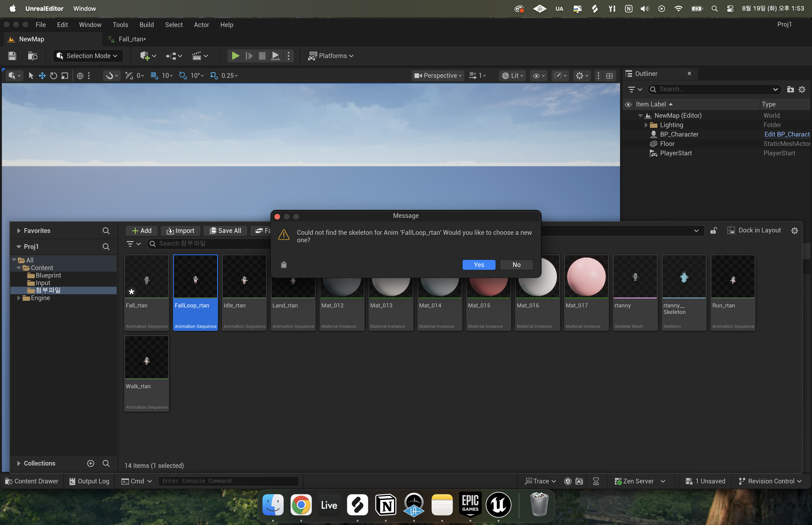Open the play options three-dot menu
The image size is (812, 525).
(x=289, y=56)
